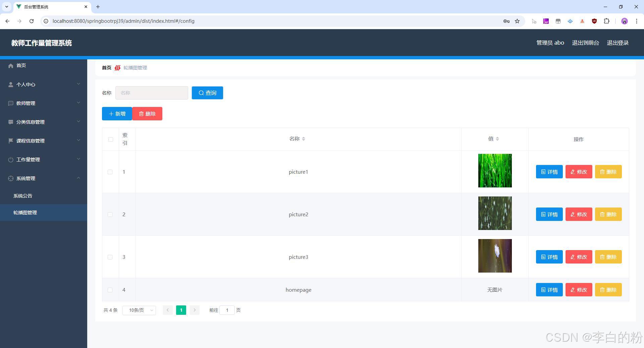Open the browser extensions puzzle icon

[x=606, y=21]
